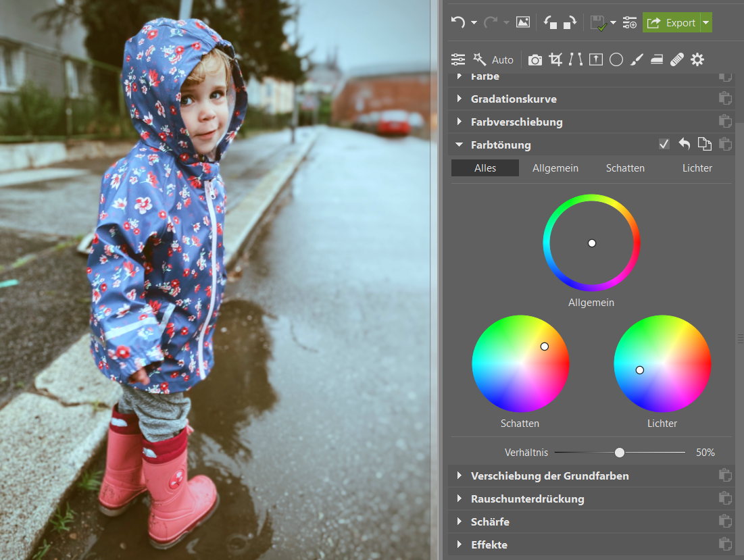Expand the Gradationskurve section
This screenshot has width=744, height=560.
460,99
